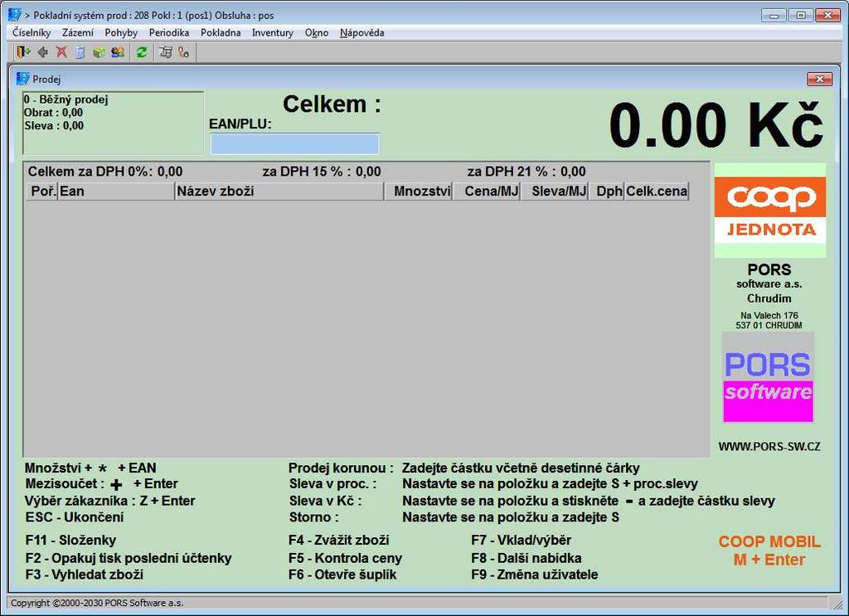Image resolution: width=849 pixels, height=616 pixels.
Task: Open the Inventury menu
Action: pyautogui.click(x=272, y=32)
